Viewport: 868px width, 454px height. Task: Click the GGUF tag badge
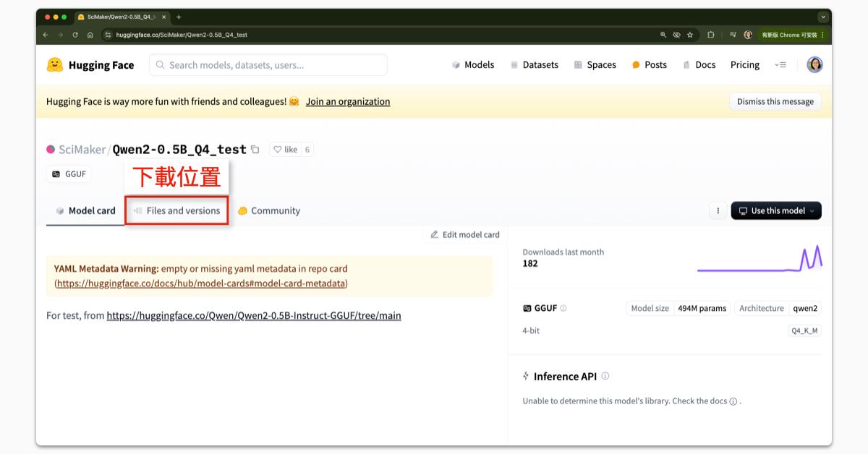click(x=69, y=174)
